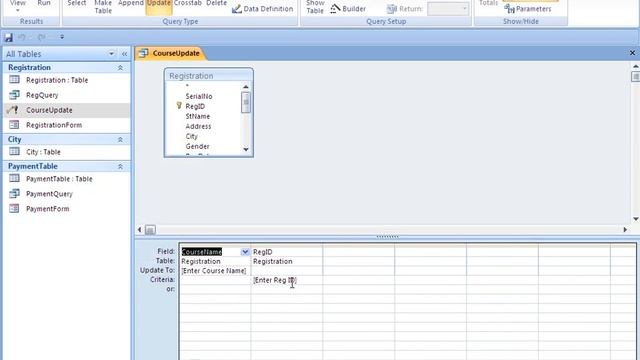This screenshot has width=640, height=360.
Task: Select the Update query type button
Action: (x=159, y=7)
